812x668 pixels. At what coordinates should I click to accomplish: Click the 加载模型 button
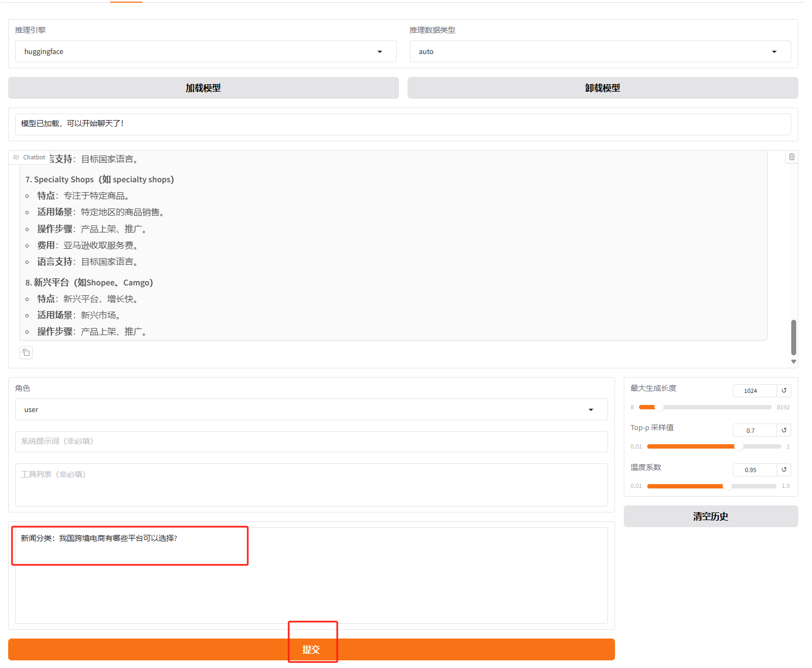203,88
